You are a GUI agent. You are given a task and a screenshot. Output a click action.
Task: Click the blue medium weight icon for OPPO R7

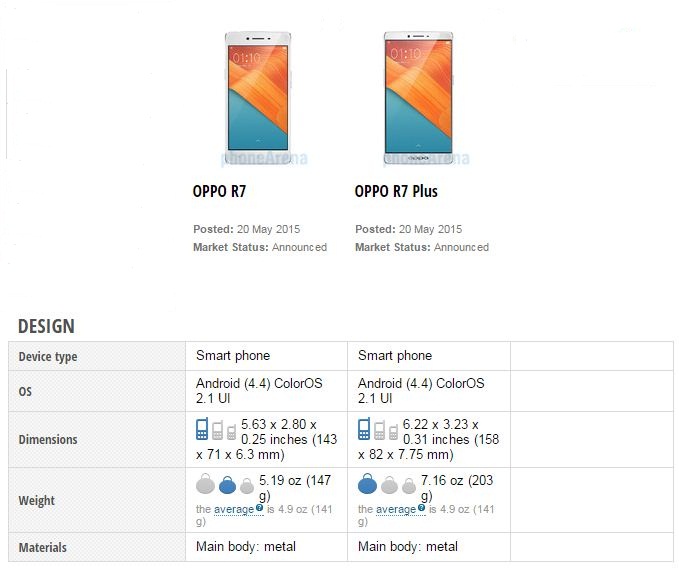[x=227, y=485]
